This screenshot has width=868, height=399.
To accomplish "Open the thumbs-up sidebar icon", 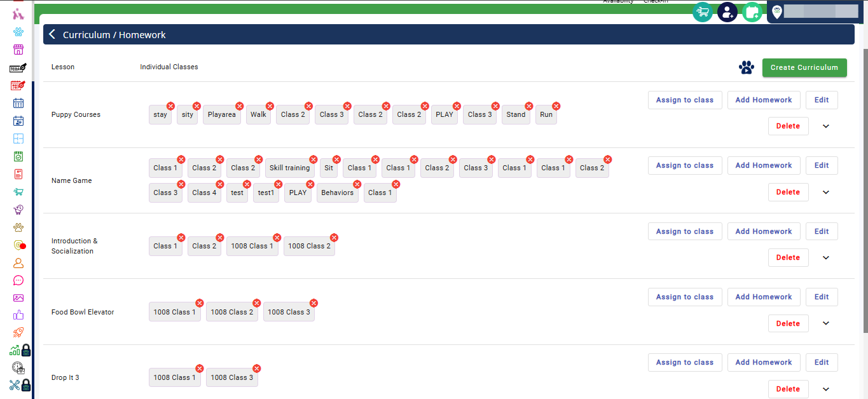I will pos(18,315).
